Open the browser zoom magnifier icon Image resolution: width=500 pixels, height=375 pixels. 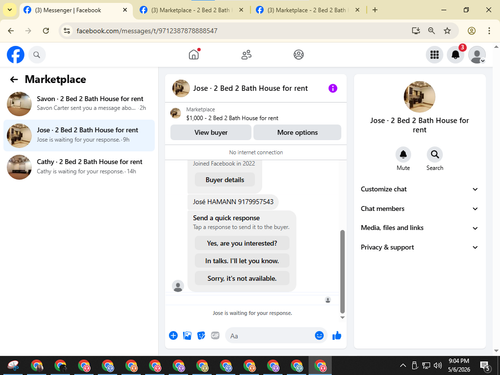coord(431,31)
